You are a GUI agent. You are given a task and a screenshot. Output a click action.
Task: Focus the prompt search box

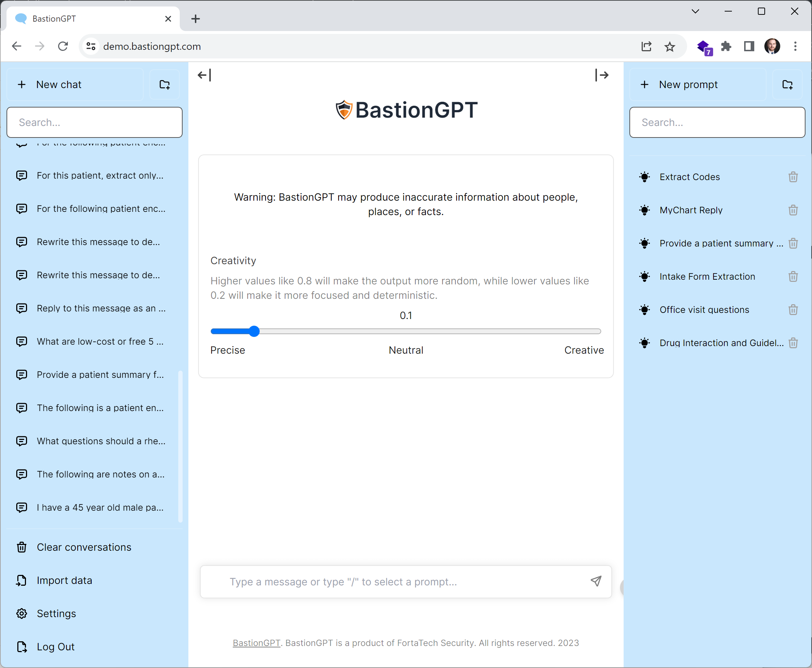coord(717,122)
